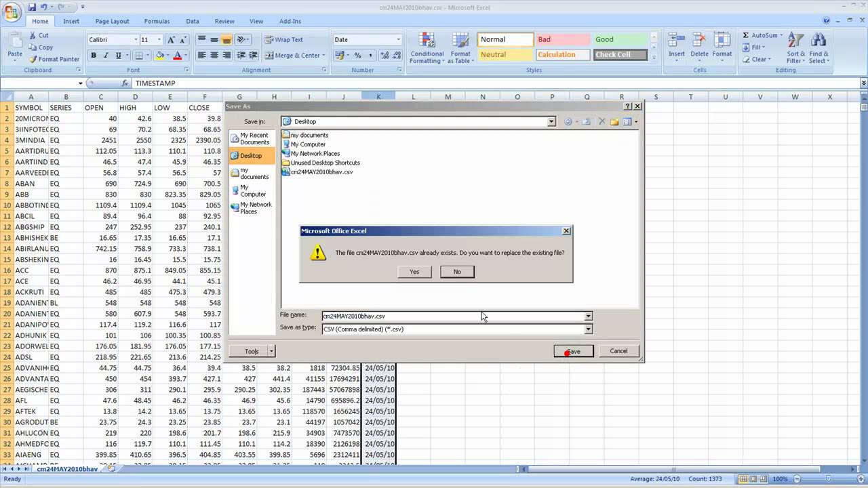
Task: Click the Comma Style icon
Action: (x=371, y=56)
